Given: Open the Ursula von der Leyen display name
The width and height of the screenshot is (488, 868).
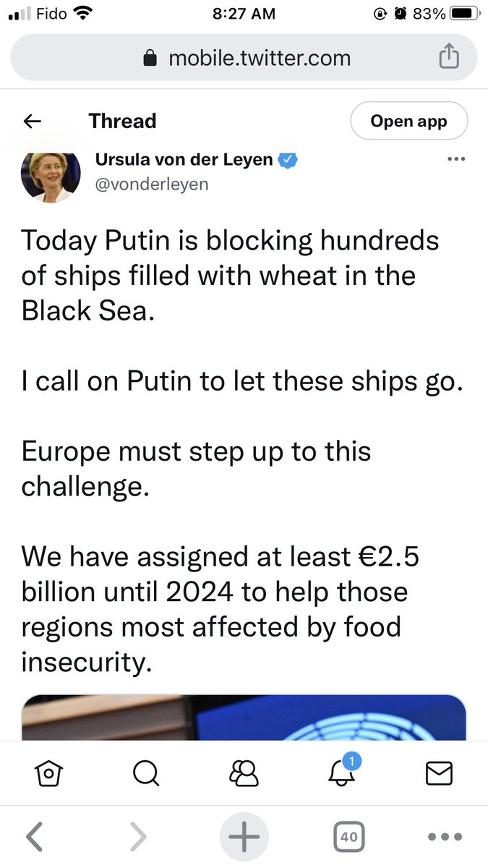Looking at the screenshot, I should 184,160.
